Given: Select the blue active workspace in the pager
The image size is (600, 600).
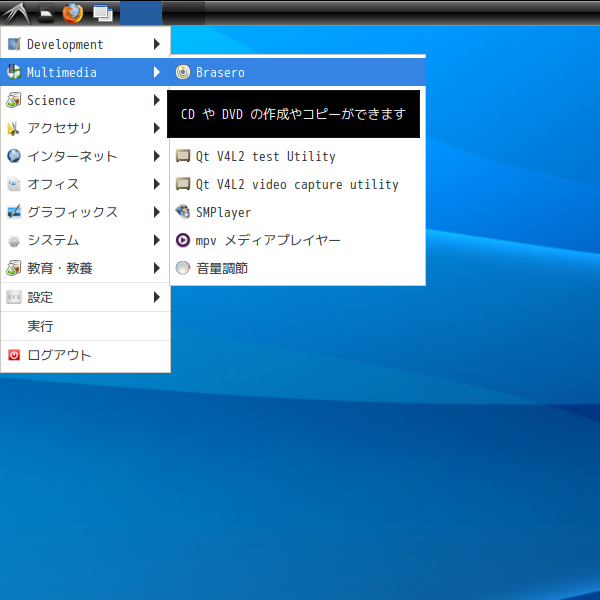Looking at the screenshot, I should pos(141,13).
